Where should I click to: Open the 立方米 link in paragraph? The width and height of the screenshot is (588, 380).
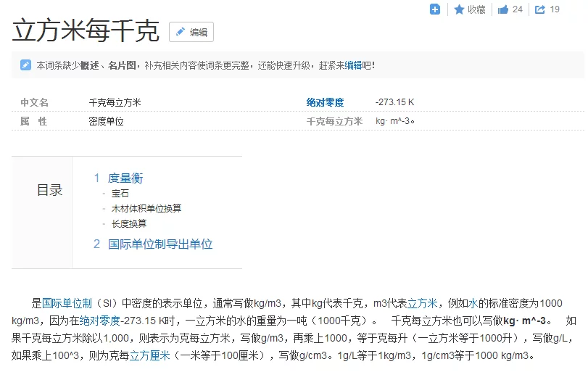422,303
